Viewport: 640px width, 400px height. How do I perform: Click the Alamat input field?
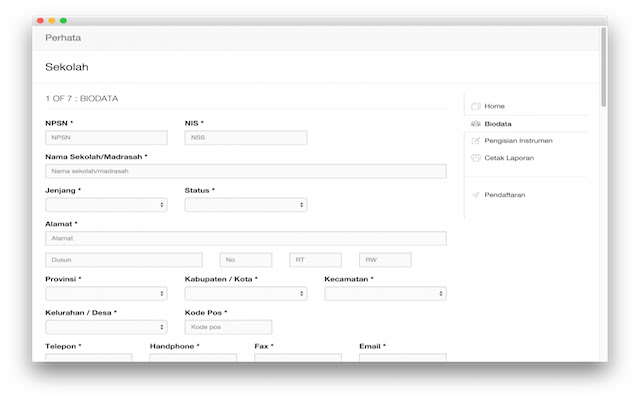[x=246, y=238]
